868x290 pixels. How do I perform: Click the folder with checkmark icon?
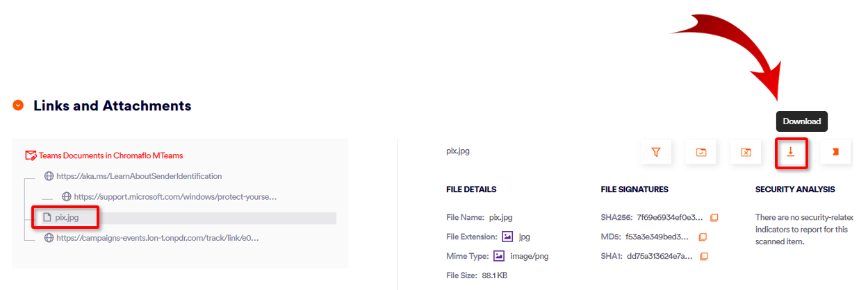tap(701, 152)
